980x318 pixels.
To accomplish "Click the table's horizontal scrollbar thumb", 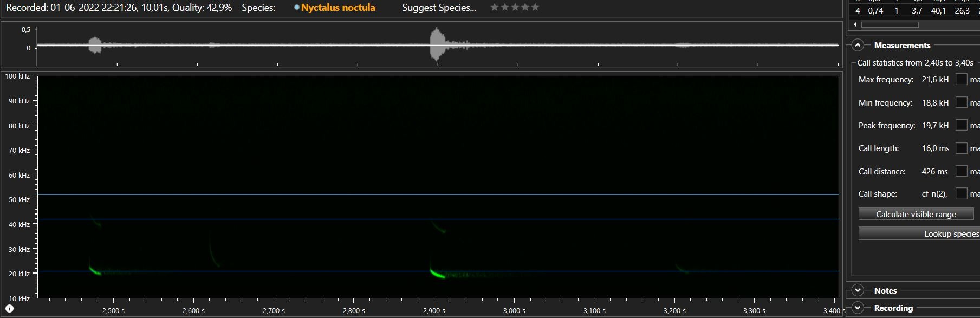I will [x=890, y=24].
